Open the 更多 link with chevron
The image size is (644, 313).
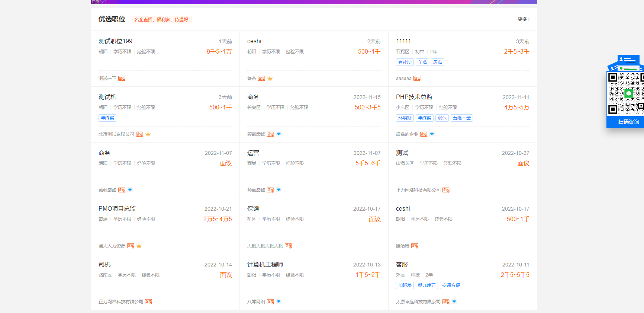(x=524, y=19)
